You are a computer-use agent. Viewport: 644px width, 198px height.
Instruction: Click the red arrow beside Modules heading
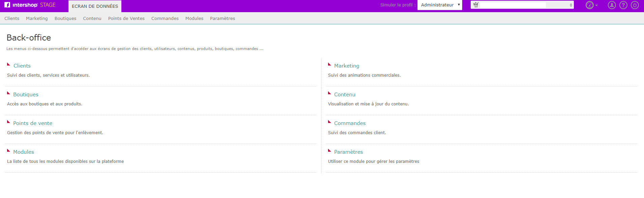(x=8, y=150)
